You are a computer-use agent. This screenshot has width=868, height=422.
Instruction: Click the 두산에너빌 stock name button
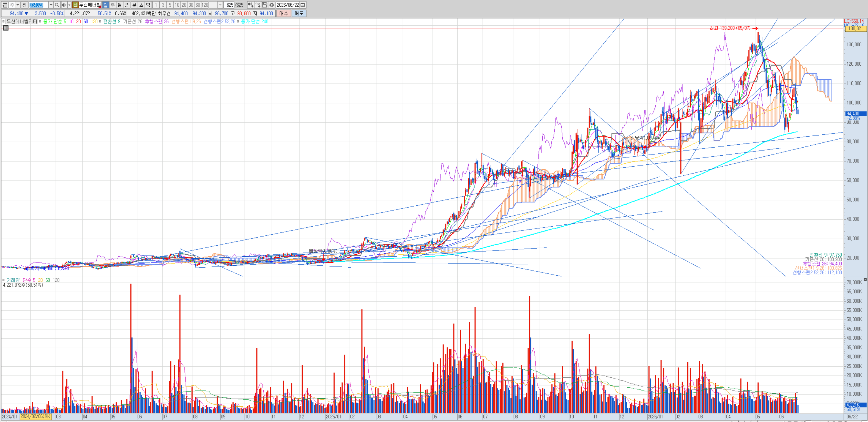[x=90, y=5]
